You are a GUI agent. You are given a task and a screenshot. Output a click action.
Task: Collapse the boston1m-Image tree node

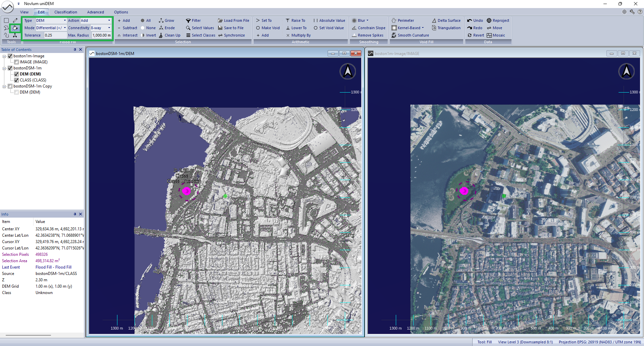pos(4,56)
